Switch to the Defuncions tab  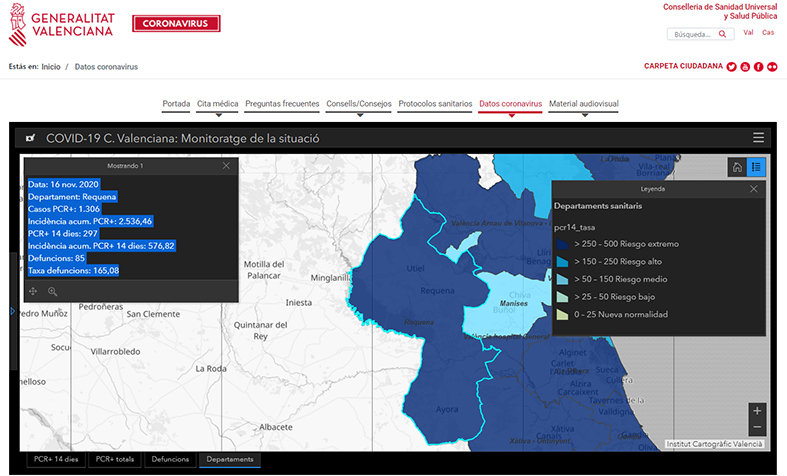click(x=170, y=459)
